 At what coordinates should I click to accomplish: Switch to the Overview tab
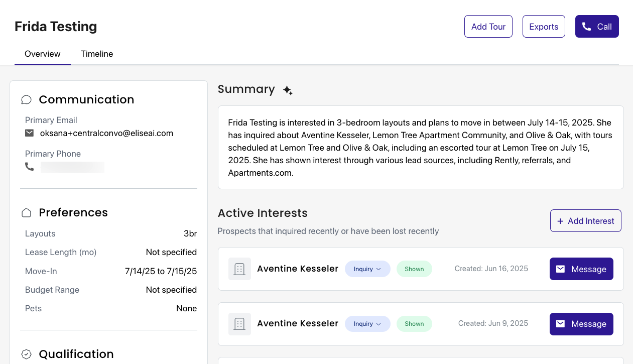point(43,54)
